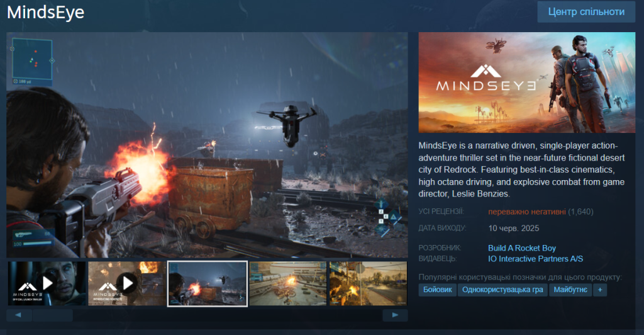Select the Однокористувацька гра tag
The width and height of the screenshot is (644, 335).
click(x=502, y=290)
